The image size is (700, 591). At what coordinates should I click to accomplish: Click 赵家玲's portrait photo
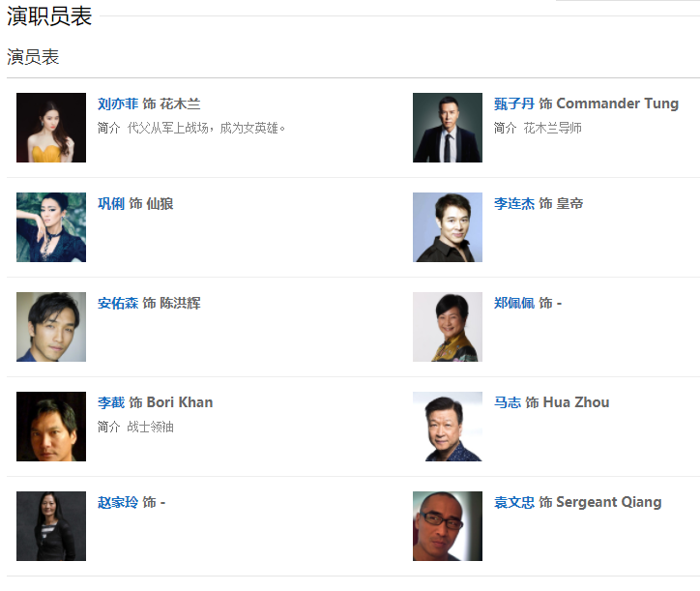51,526
